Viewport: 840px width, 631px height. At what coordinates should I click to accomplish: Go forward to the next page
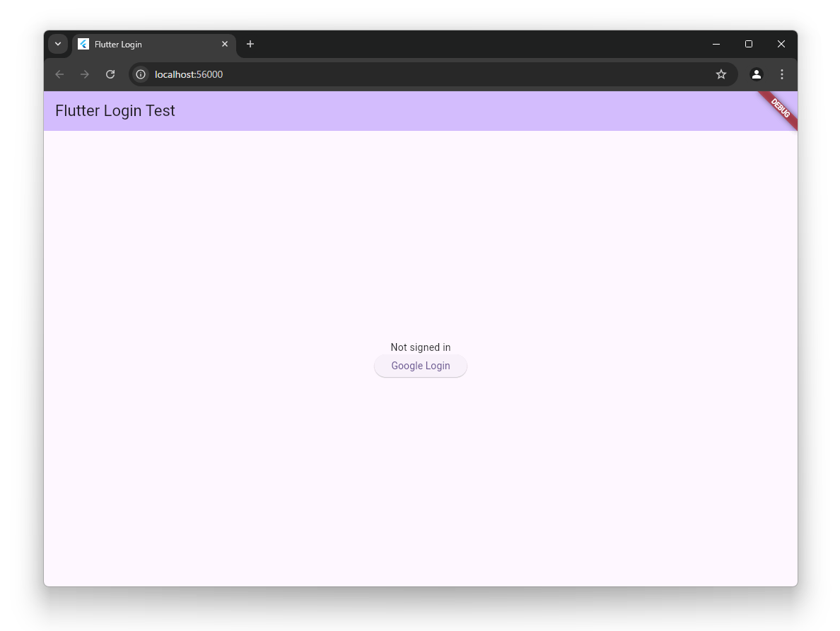[x=85, y=74]
